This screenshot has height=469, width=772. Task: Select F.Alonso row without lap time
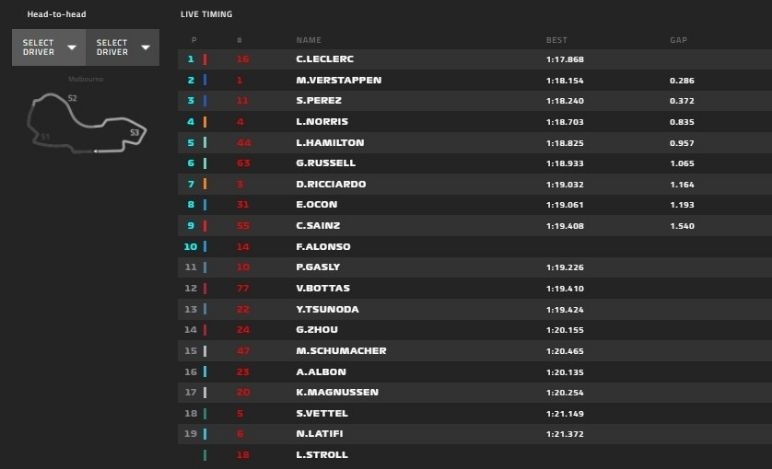pyautogui.click(x=323, y=246)
